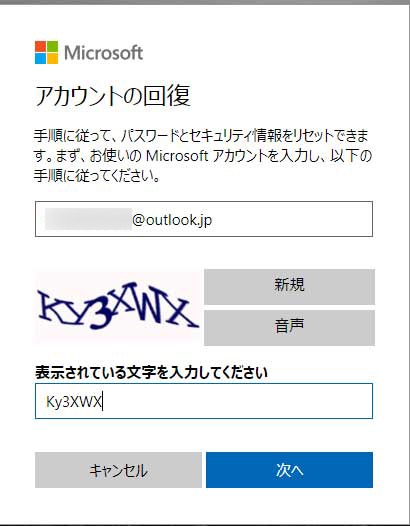Click the typed Ky3XWX text in field

tap(74, 402)
